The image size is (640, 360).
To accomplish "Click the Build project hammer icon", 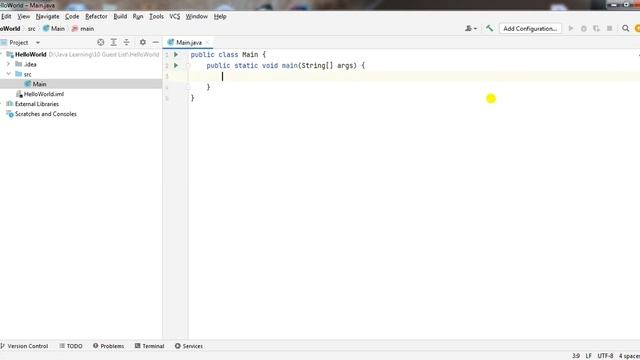I will (489, 28).
